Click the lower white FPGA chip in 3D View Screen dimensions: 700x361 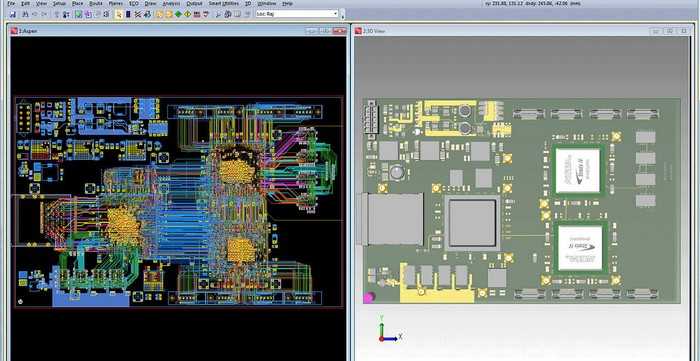point(580,248)
